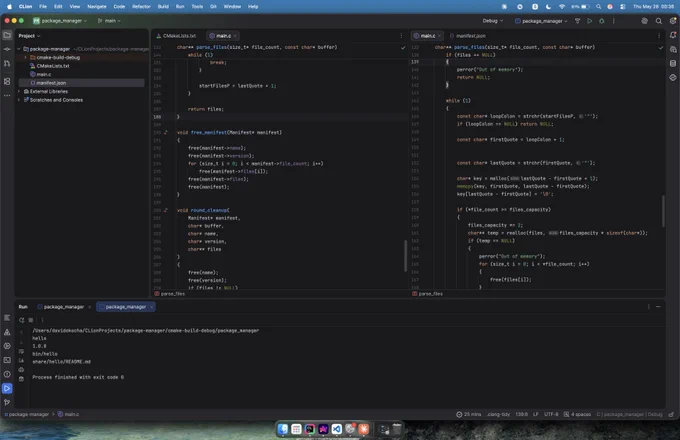Click right editor vertical scrollbar thumb

663,211
